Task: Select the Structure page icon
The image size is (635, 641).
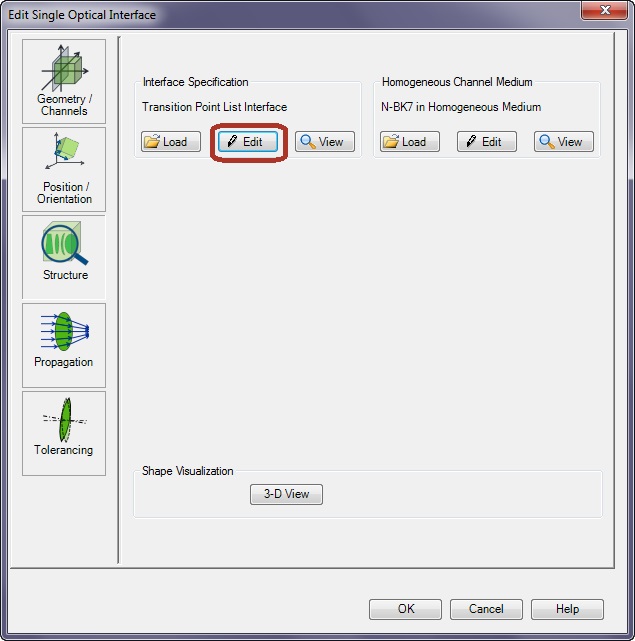Action: (64, 257)
